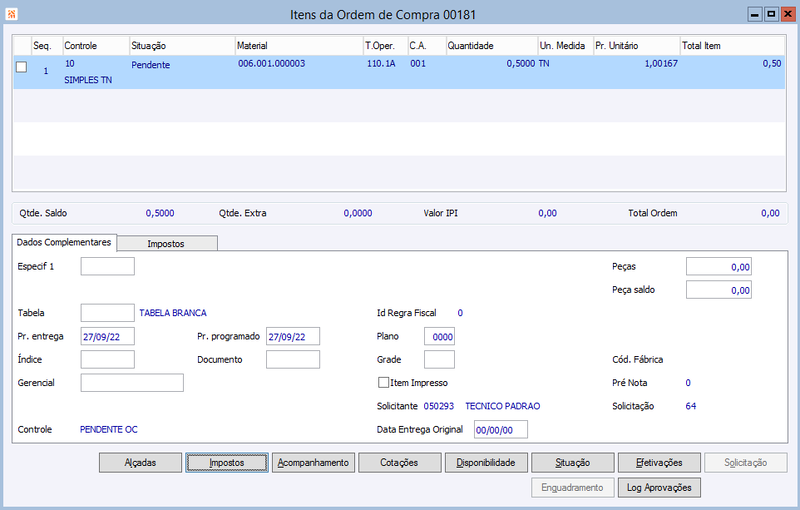Open the Alçadas button
This screenshot has height=510, width=800.
coord(140,463)
